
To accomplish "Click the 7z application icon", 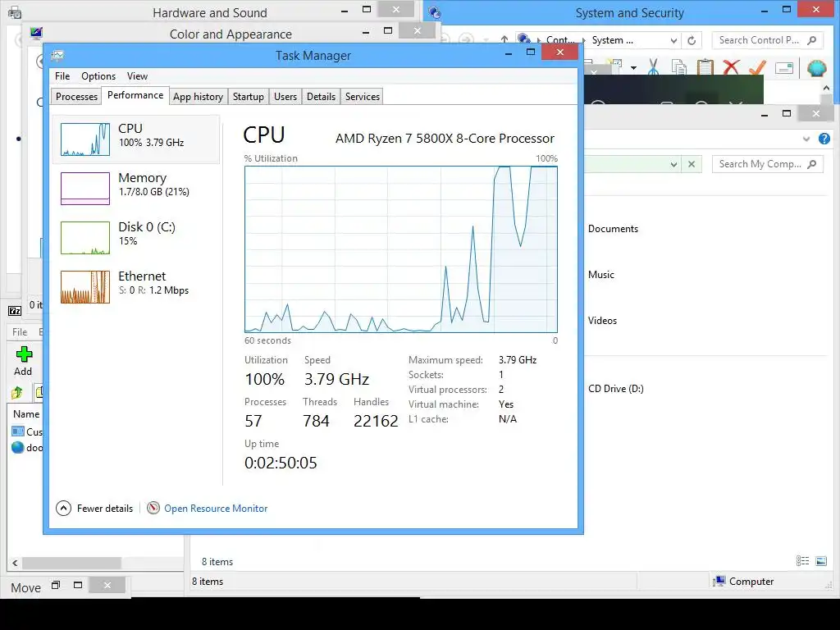I will click(15, 311).
